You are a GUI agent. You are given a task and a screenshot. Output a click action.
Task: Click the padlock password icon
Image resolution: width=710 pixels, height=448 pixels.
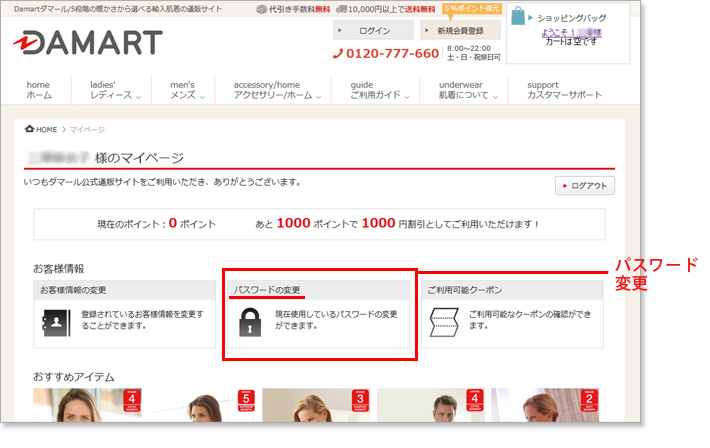pyautogui.click(x=250, y=322)
